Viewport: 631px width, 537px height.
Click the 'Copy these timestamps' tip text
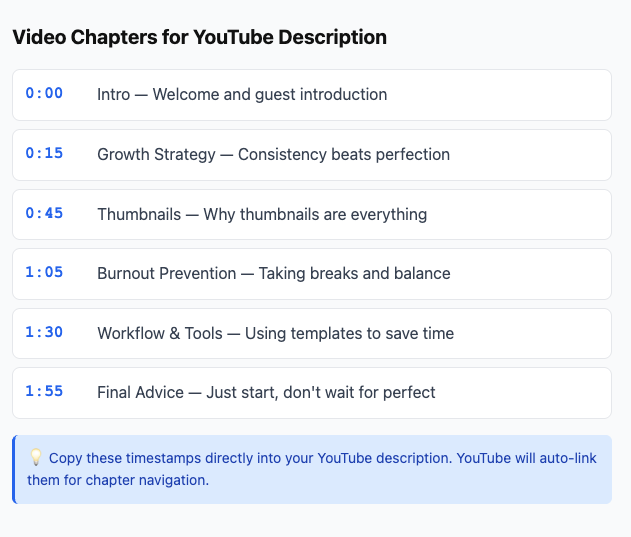tap(312, 469)
